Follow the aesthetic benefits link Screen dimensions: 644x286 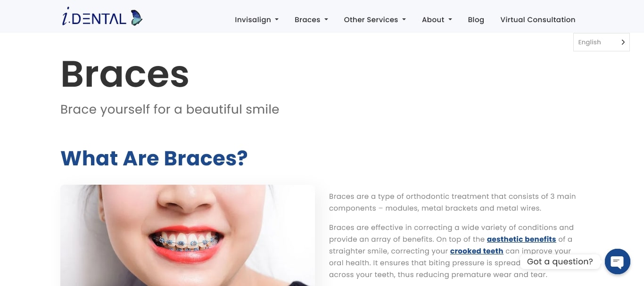521,239
